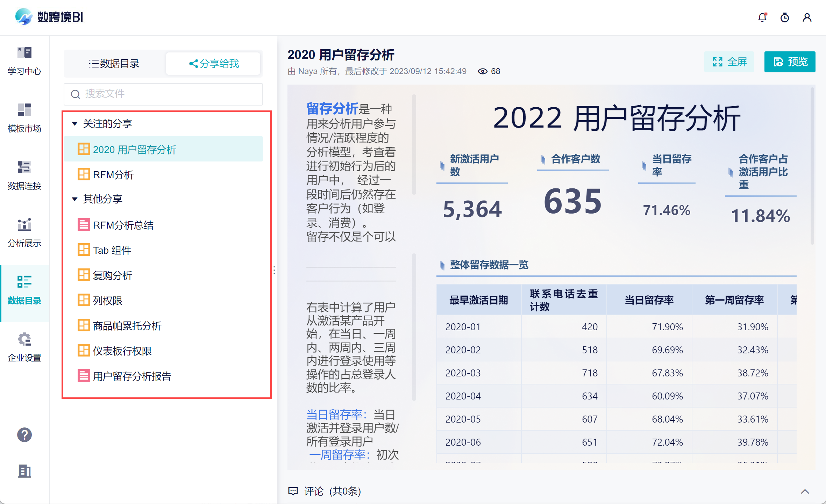Open the notification bell icon
Viewport: 826px width, 504px height.
(762, 17)
